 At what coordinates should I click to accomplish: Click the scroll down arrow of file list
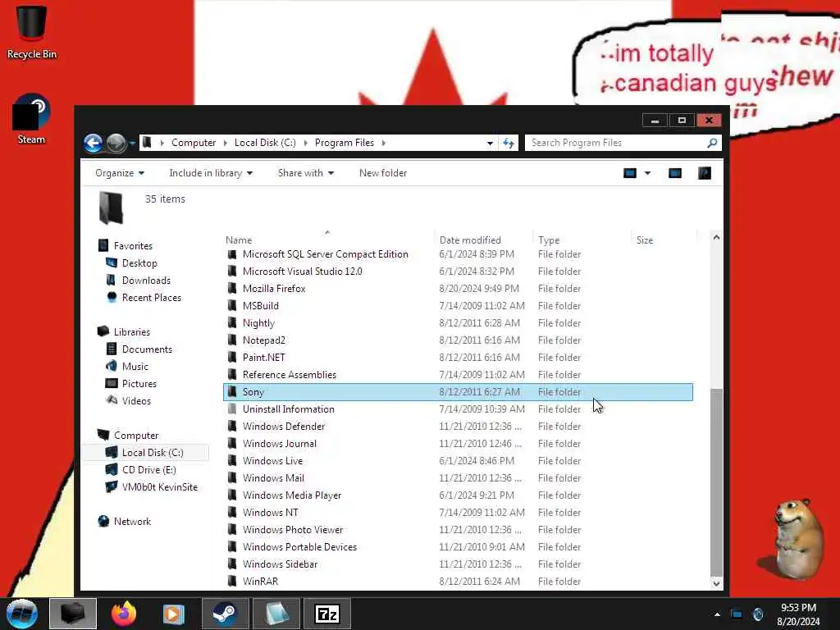click(x=716, y=583)
